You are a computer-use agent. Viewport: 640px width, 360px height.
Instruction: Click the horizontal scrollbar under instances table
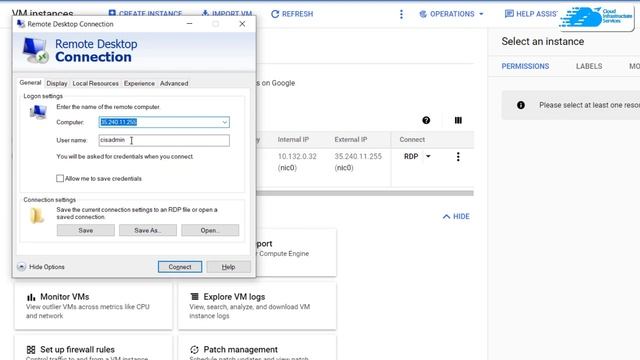click(x=365, y=193)
